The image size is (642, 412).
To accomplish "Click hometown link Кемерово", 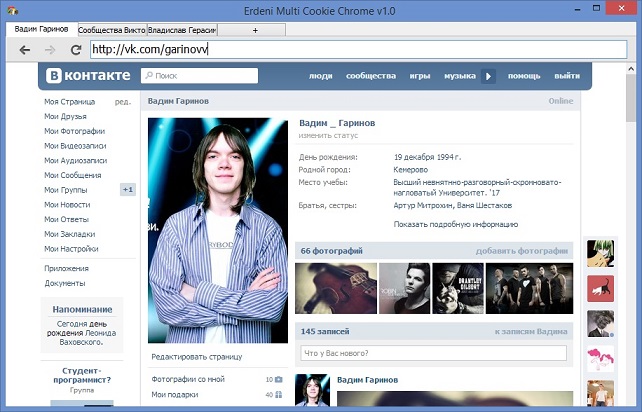I will (411, 170).
